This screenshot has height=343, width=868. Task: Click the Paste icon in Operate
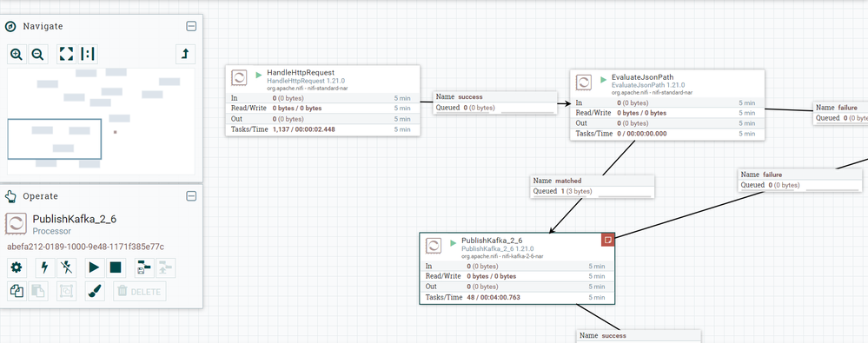coord(37,291)
